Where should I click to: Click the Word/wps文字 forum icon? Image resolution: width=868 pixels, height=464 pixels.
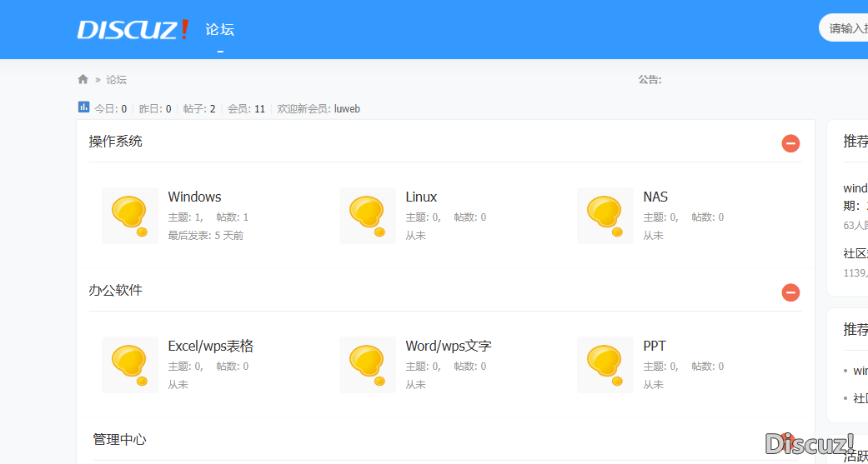367,364
